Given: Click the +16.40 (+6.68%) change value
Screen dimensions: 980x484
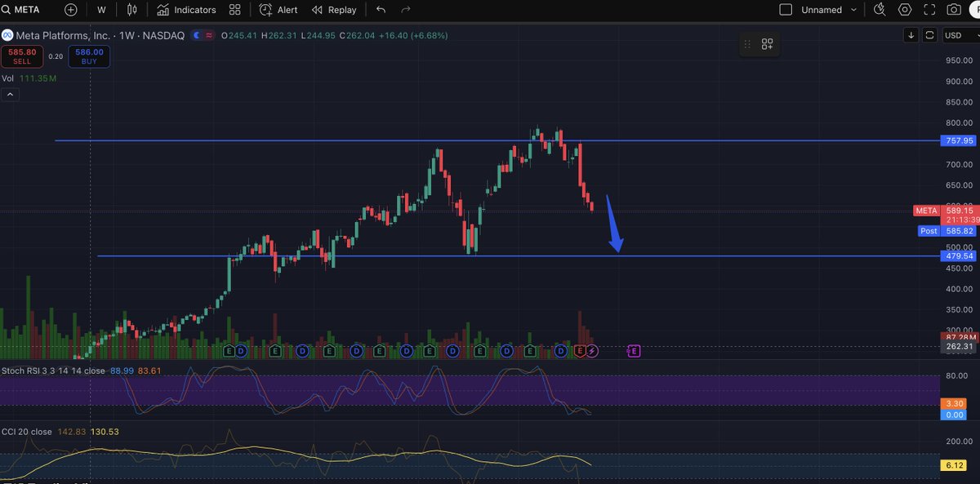Looking at the screenshot, I should point(412,35).
